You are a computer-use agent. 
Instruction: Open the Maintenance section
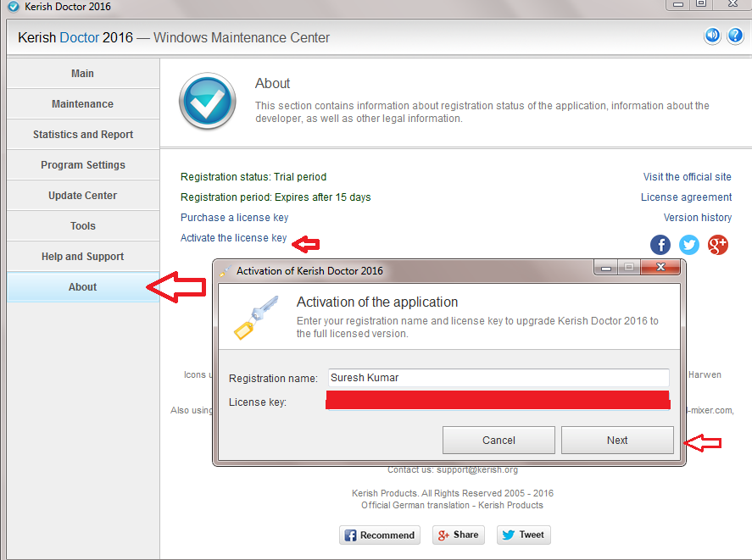(x=83, y=104)
